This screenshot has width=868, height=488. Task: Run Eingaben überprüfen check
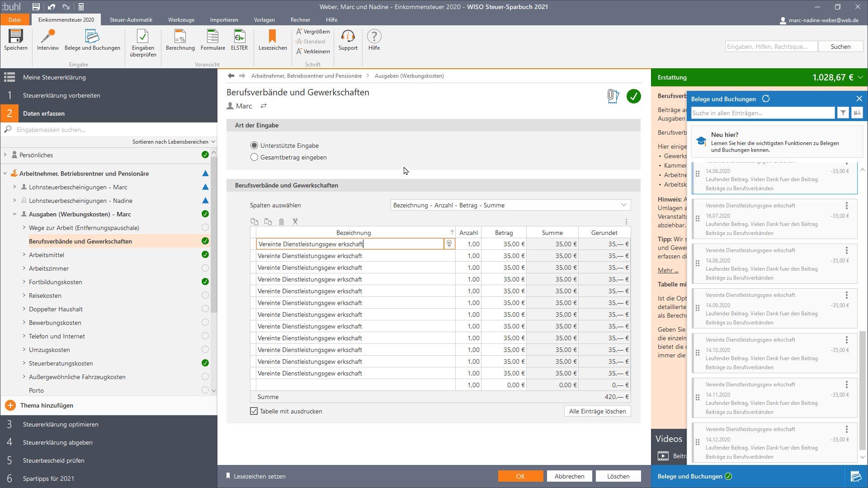pyautogui.click(x=143, y=43)
